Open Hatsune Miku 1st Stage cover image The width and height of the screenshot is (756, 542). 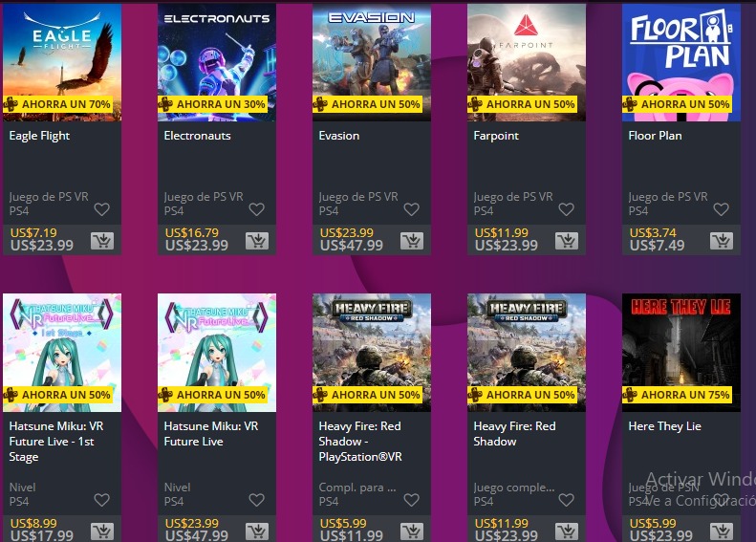click(x=62, y=353)
